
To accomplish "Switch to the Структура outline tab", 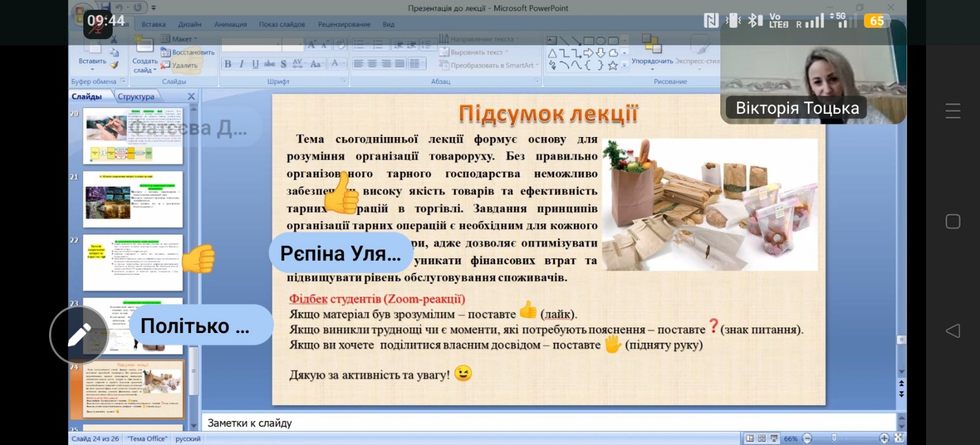I will coord(136,97).
